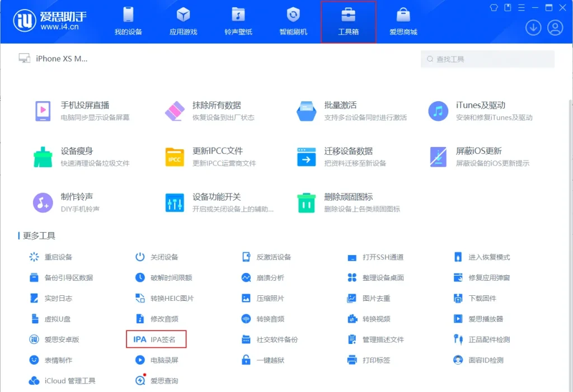Click the 查找工具 search field
Screen dimensions: 573x392
click(x=486, y=58)
